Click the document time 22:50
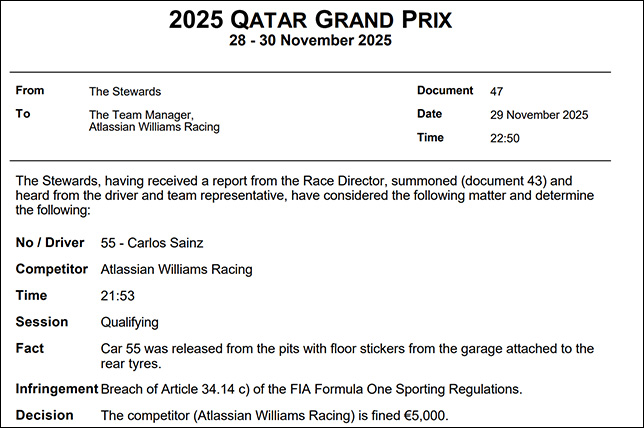Screen dimensions: 644x428 pos(505,139)
